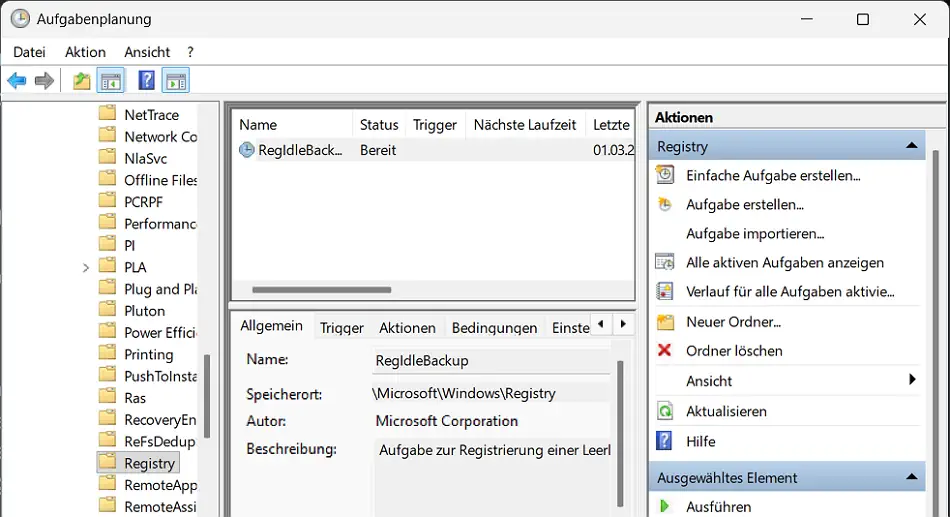Show previous tabs with left tab arrow
The image size is (950, 517).
coord(600,324)
